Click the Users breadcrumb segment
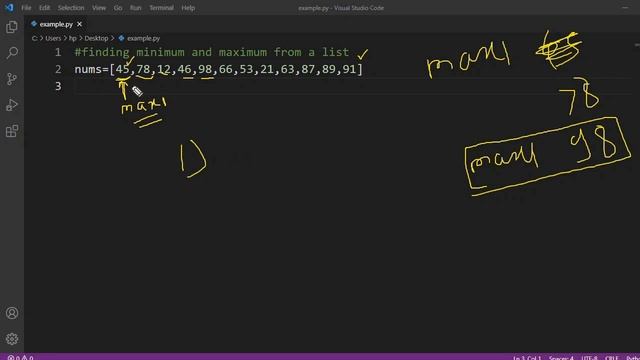The height and width of the screenshot is (360, 640). pyautogui.click(x=53, y=38)
